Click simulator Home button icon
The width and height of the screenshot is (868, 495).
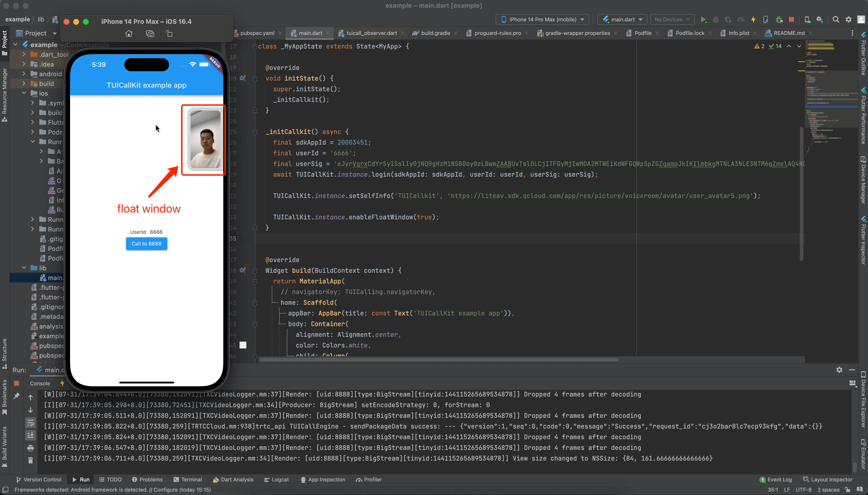[129, 34]
